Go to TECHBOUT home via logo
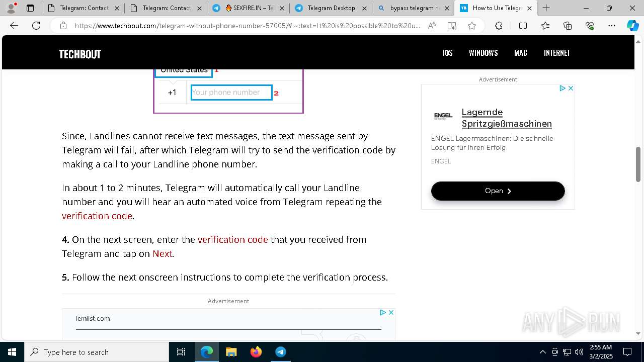Viewport: 644px width, 362px height. (x=80, y=54)
